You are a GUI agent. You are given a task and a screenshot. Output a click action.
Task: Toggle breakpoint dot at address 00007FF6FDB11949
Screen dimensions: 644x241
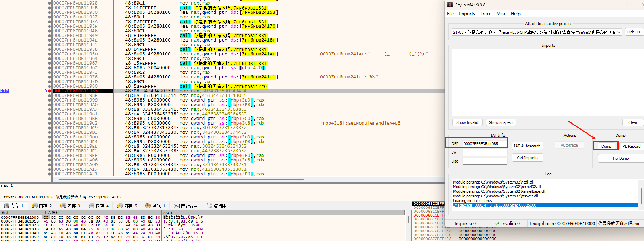pyautogui.click(x=49, y=35)
